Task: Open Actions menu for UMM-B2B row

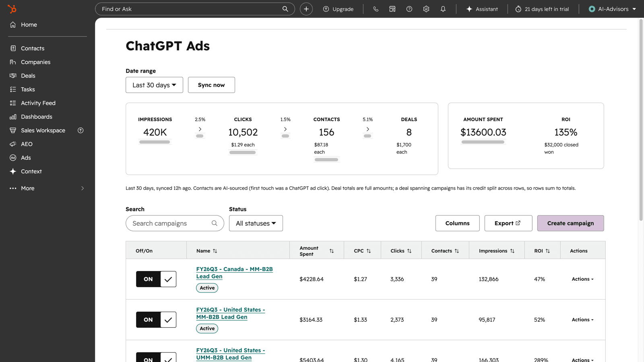Action: tap(582, 360)
